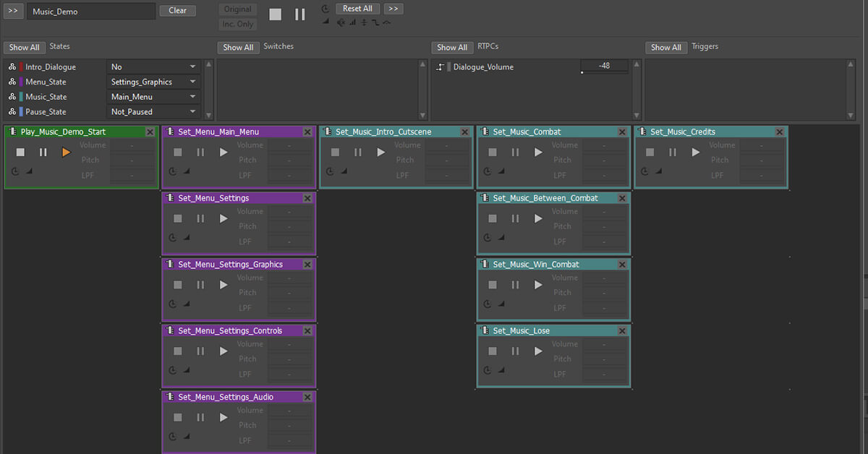Click the Play icon on Play_Music_Demo_Start
Screen dimensions: 868x454
pyautogui.click(x=66, y=152)
